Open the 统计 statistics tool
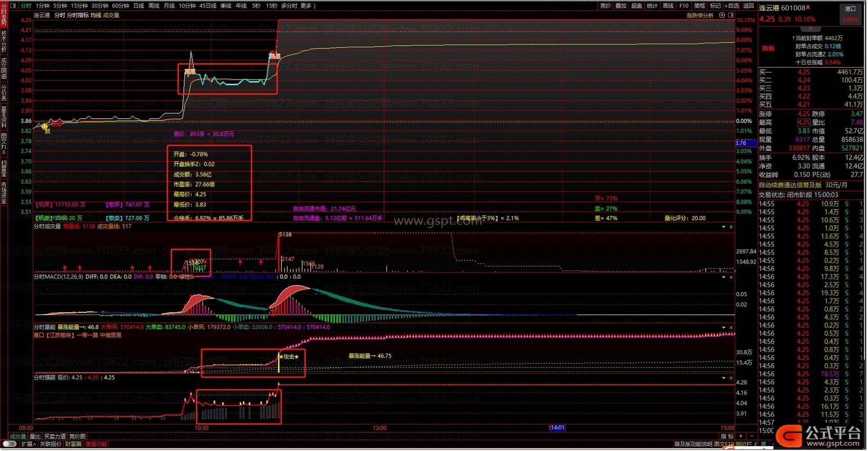The width and height of the screenshot is (868, 451). (x=652, y=5)
